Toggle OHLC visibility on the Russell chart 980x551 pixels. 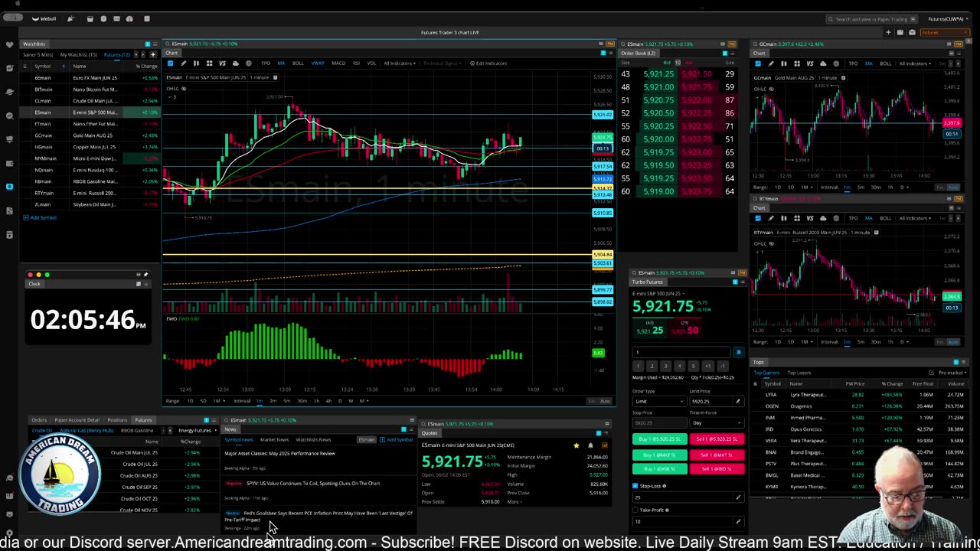(771, 243)
